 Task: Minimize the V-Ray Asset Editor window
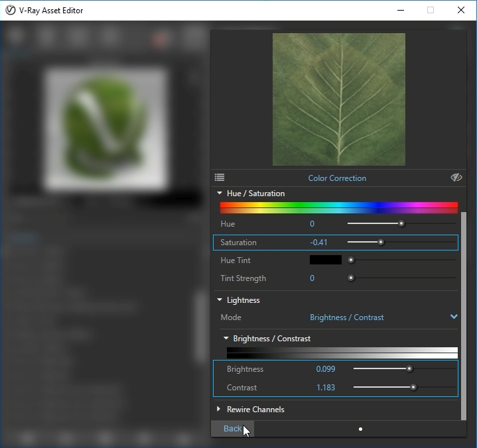(400, 11)
